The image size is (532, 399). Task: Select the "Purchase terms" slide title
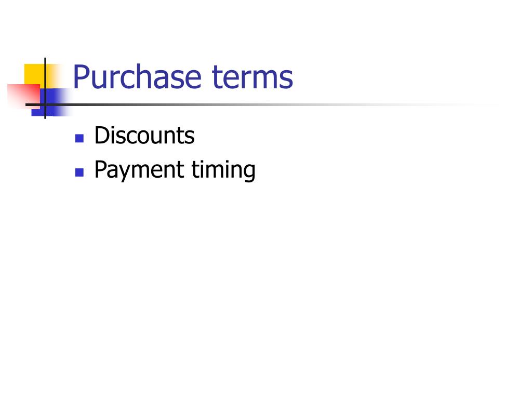(183, 77)
